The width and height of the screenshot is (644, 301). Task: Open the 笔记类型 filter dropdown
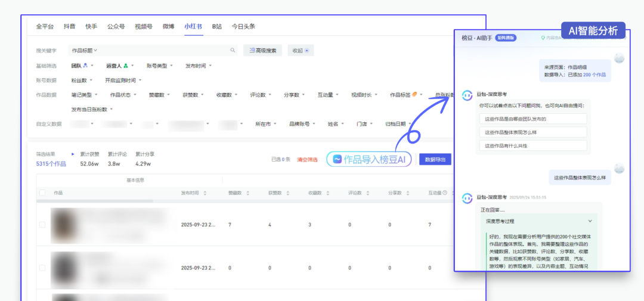(x=84, y=94)
